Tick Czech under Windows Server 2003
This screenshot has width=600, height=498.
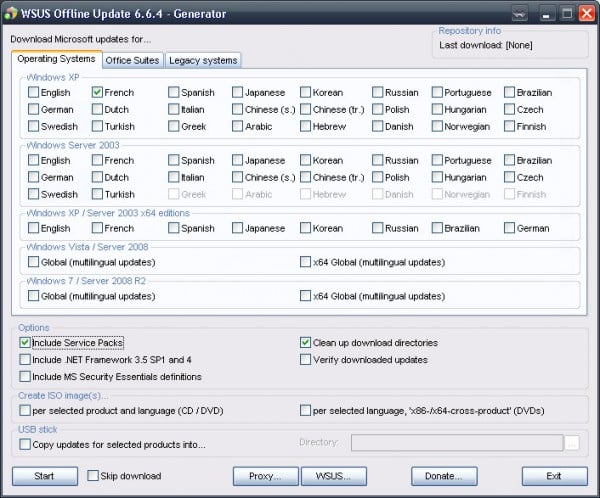coord(509,177)
